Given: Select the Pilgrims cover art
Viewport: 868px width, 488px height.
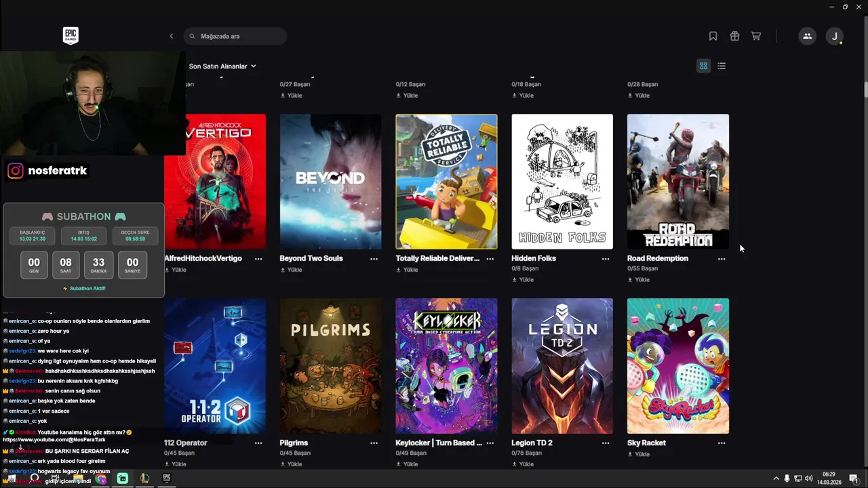Looking at the screenshot, I should coord(330,366).
